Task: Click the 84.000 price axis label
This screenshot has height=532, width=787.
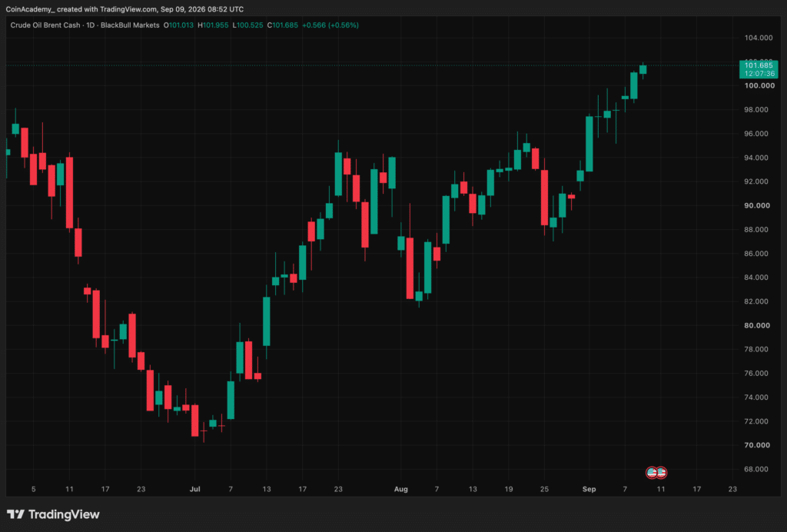Action: [756, 277]
